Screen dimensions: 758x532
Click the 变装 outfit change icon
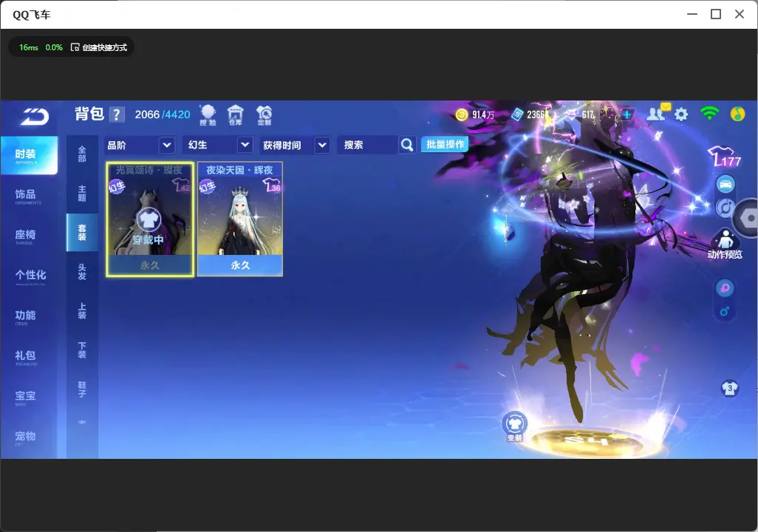click(x=515, y=426)
